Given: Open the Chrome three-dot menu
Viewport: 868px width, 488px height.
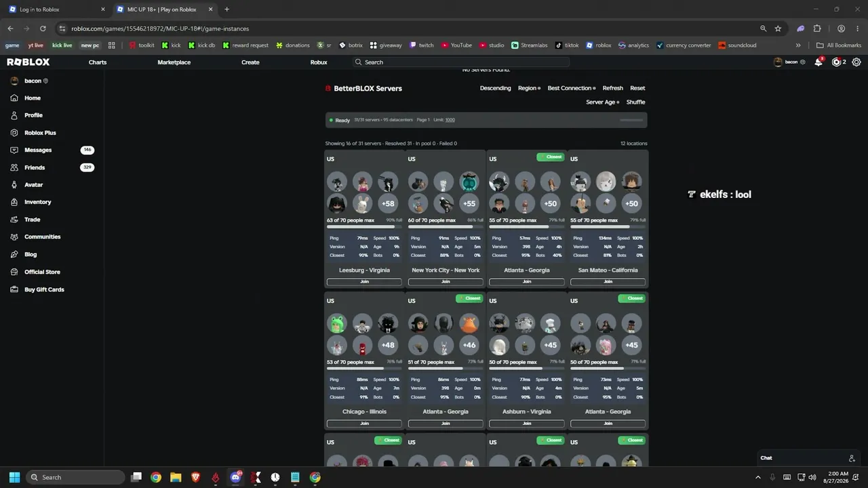Looking at the screenshot, I should point(857,28).
